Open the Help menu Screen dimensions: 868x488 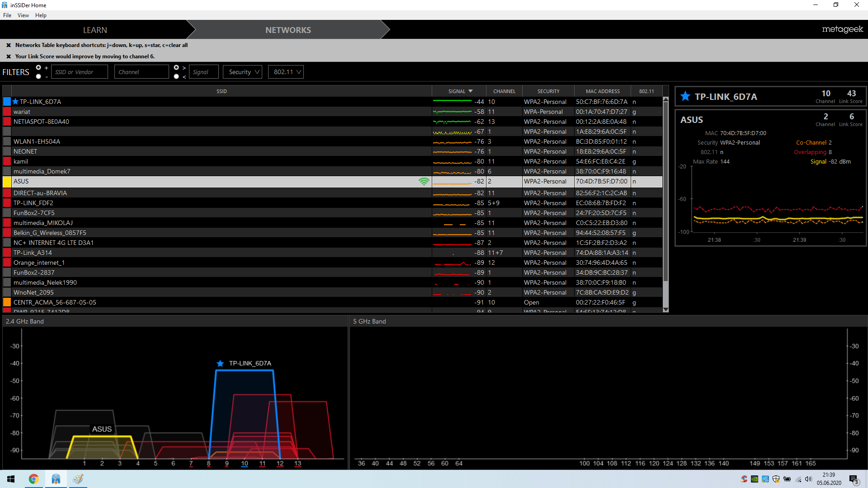(41, 15)
